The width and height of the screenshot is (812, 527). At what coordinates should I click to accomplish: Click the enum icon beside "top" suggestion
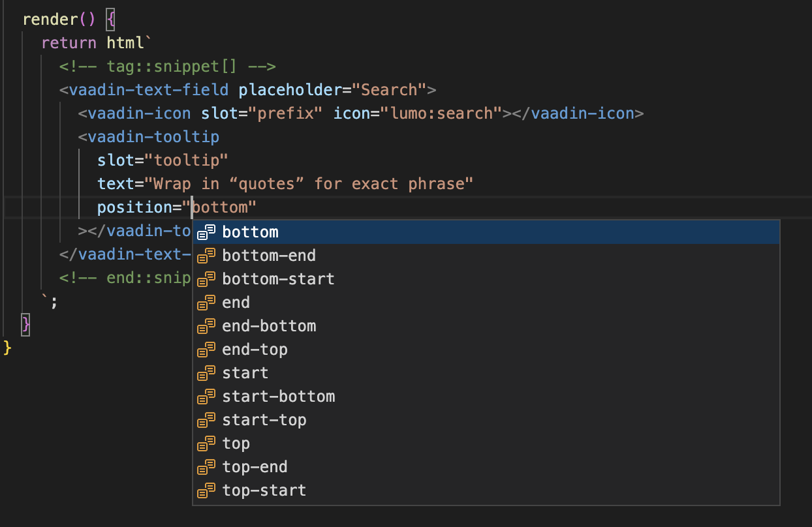tap(206, 443)
